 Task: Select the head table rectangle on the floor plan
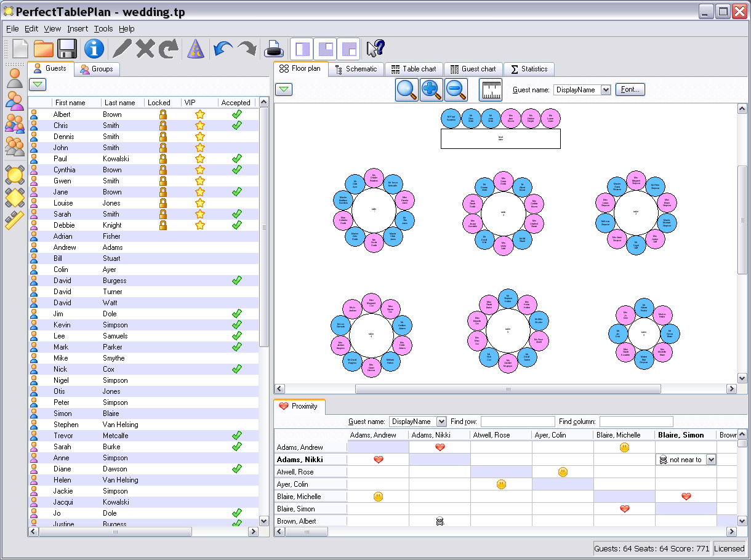tap(500, 138)
